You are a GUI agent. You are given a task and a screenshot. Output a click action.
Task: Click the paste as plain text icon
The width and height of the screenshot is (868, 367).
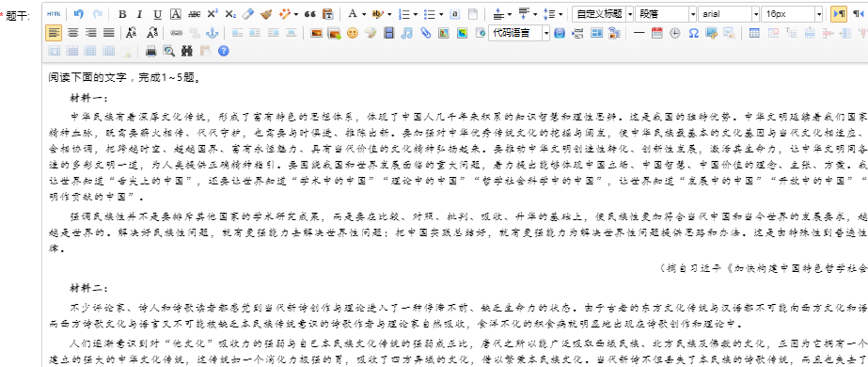coord(327,14)
